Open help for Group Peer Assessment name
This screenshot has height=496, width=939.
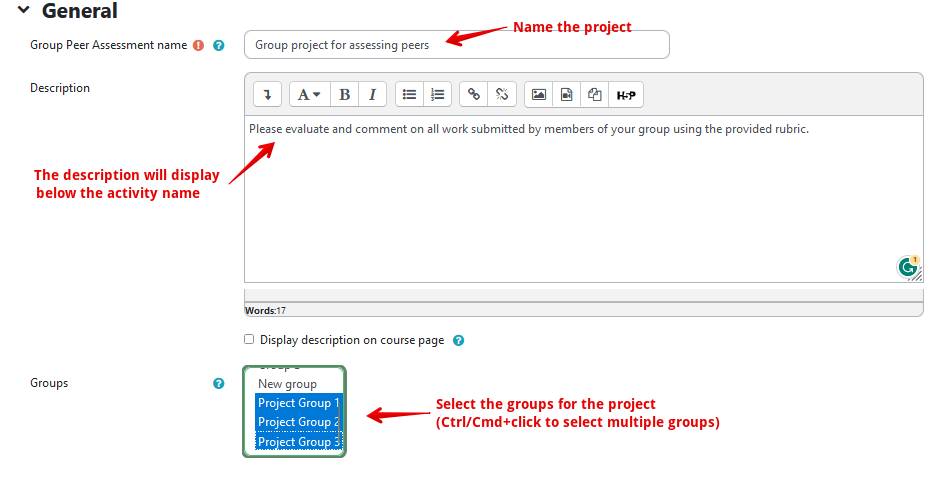coord(219,45)
